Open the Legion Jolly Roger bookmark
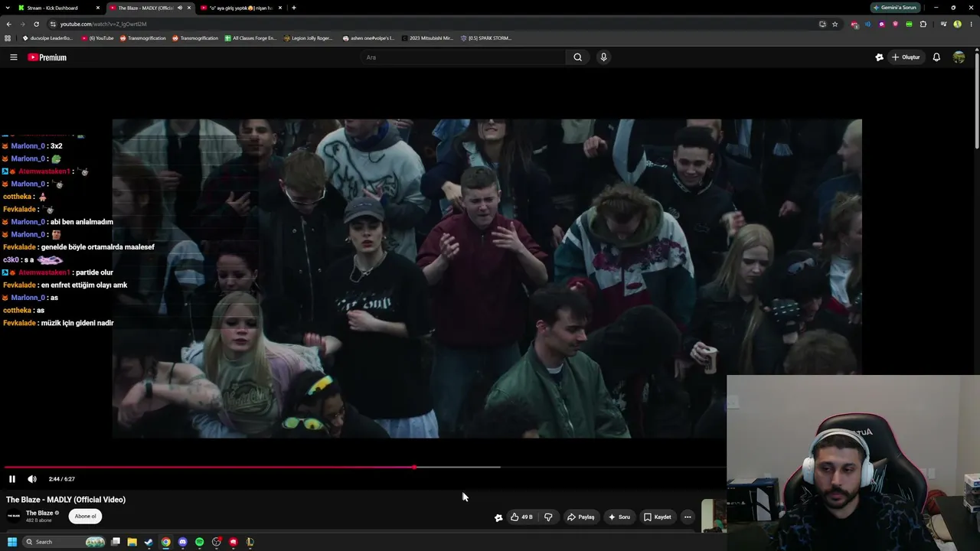Image resolution: width=980 pixels, height=551 pixels. [x=309, y=38]
